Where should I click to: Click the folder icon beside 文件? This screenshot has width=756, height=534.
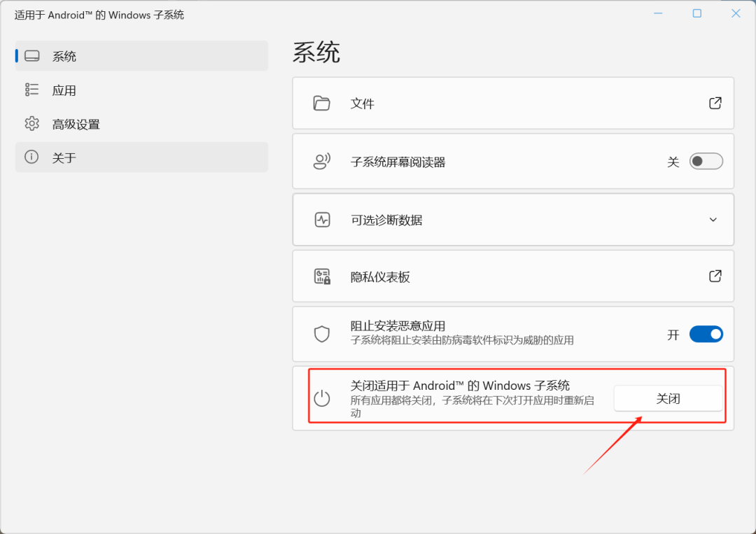[x=322, y=104]
